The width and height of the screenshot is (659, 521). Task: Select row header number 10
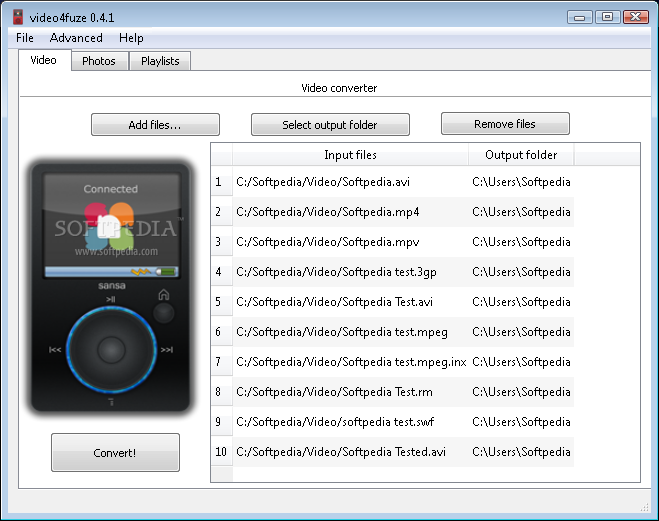pyautogui.click(x=221, y=452)
